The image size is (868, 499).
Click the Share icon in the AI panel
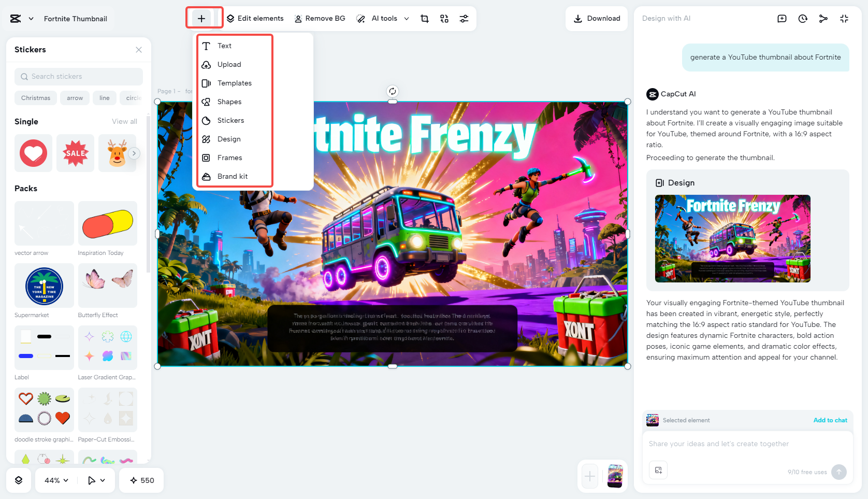tap(823, 18)
